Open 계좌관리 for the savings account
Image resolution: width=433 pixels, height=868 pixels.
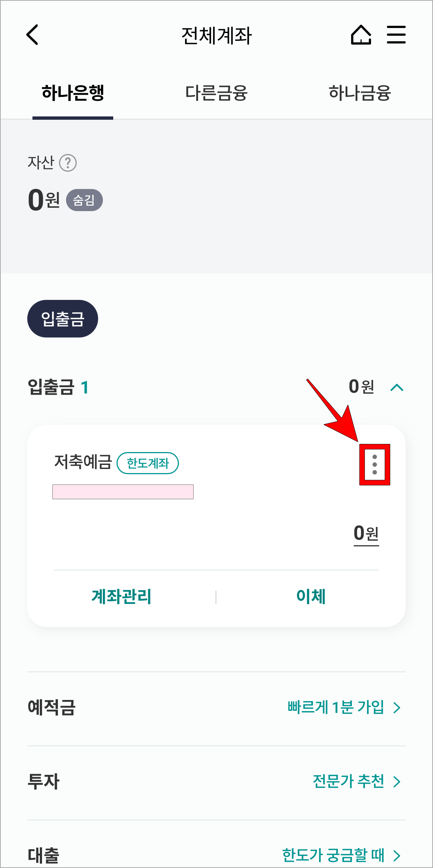121,597
